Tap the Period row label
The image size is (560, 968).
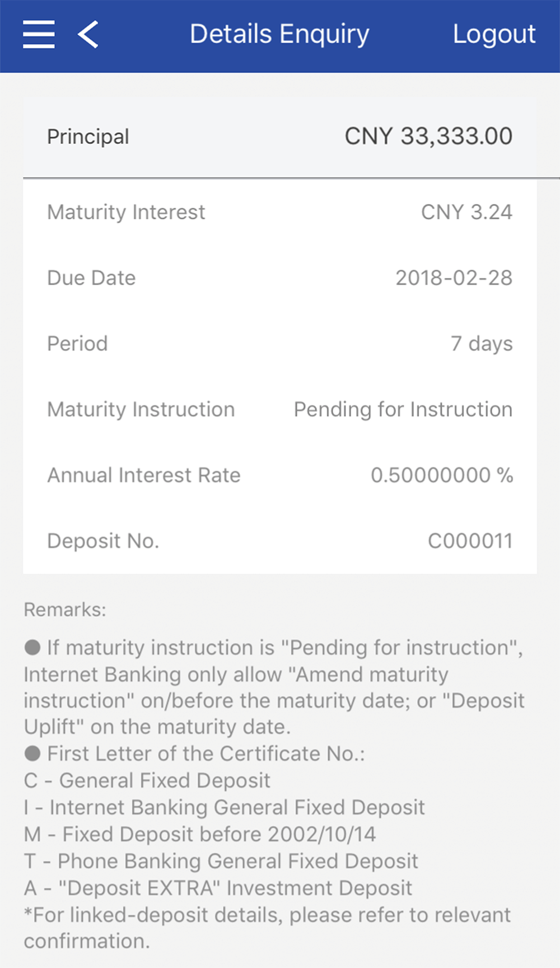tap(77, 343)
